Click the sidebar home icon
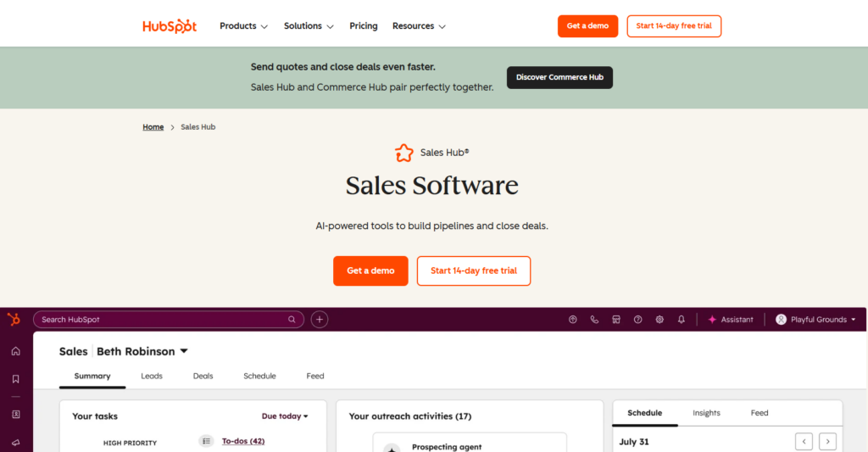This screenshot has height=452, width=868. (15, 351)
